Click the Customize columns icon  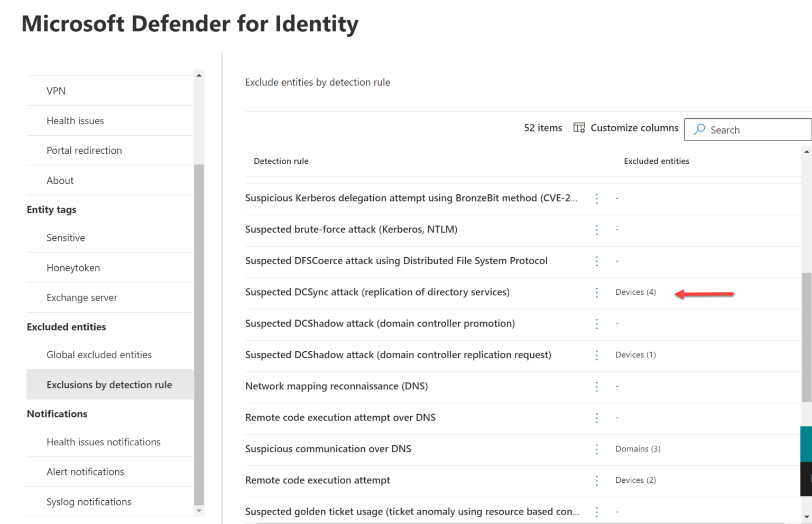[x=579, y=127]
